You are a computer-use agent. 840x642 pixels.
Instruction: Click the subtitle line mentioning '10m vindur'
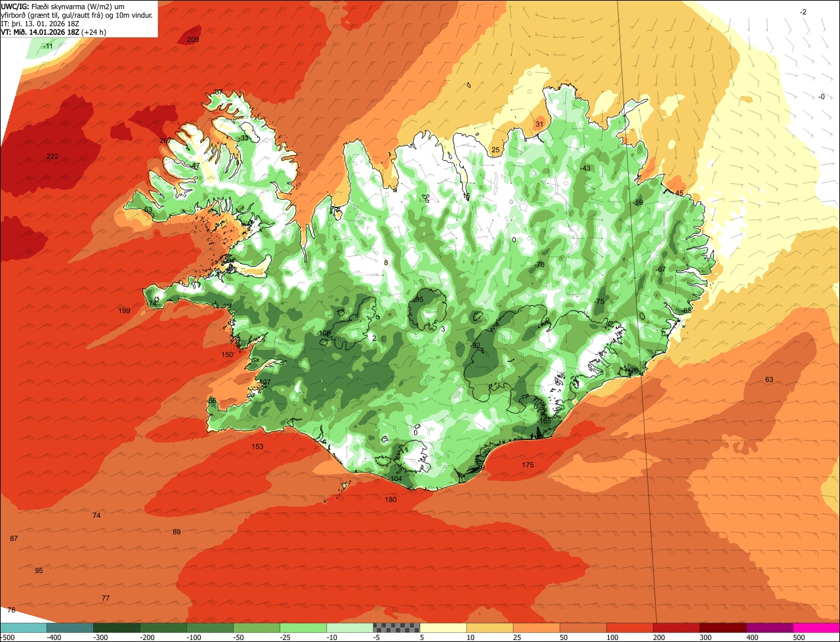click(77, 14)
